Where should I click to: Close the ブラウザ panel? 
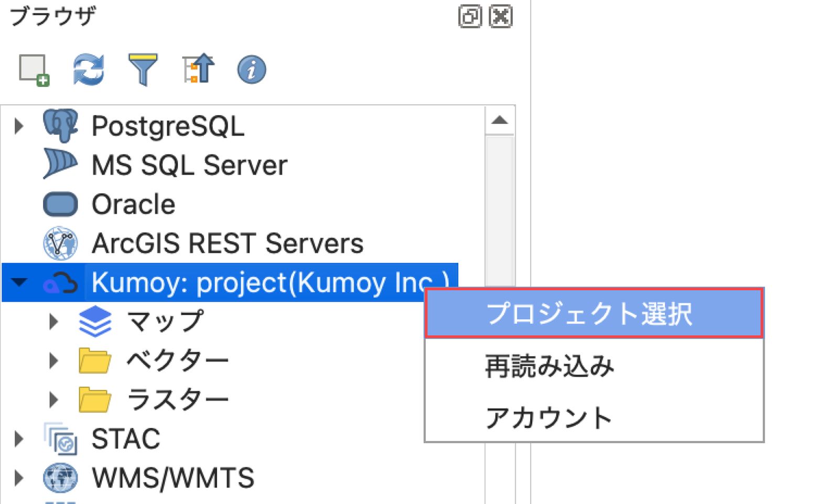click(500, 16)
